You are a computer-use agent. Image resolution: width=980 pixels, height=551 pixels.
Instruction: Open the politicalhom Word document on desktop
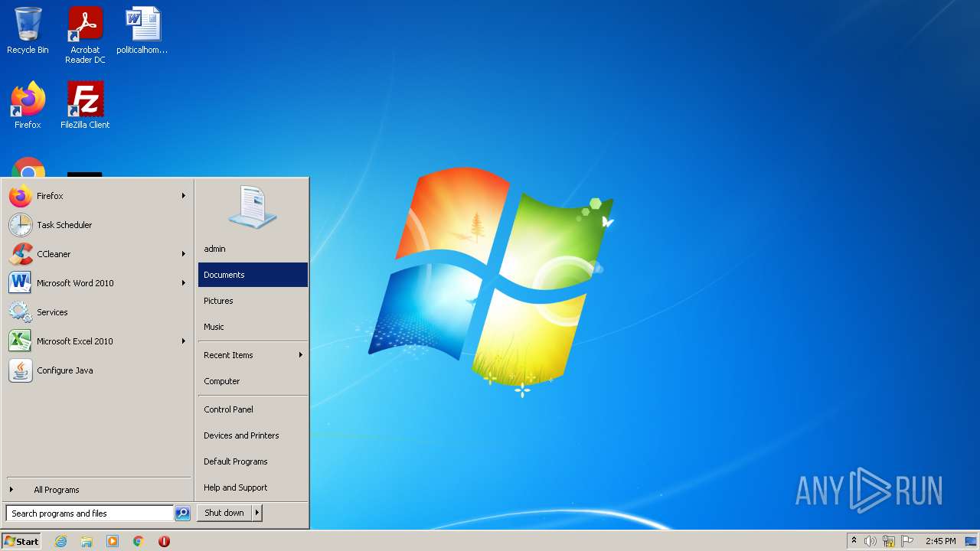[142, 31]
